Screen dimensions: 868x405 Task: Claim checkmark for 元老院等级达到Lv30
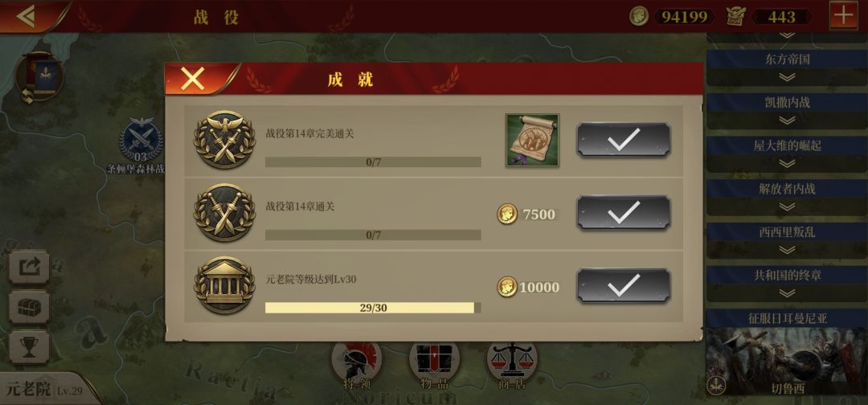[624, 285]
